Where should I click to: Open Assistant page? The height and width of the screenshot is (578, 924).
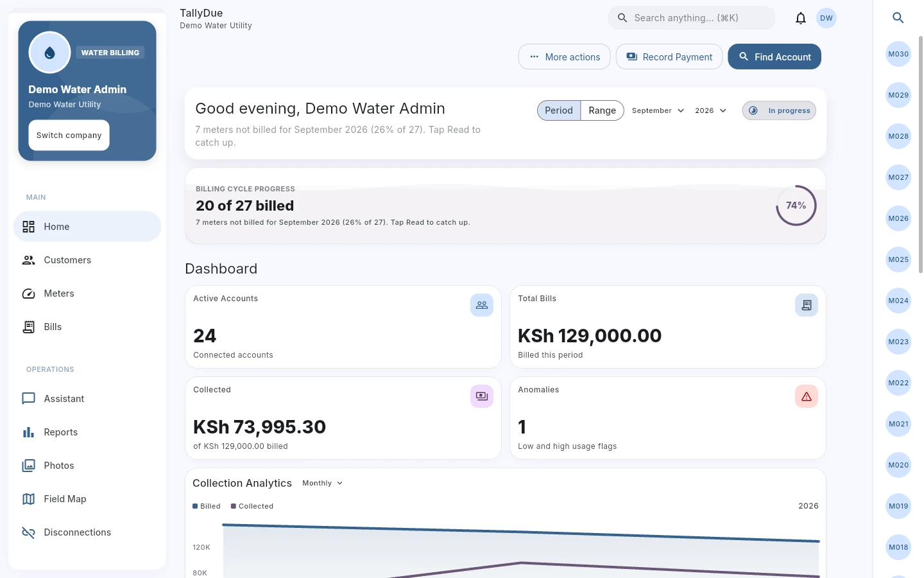[87, 399]
